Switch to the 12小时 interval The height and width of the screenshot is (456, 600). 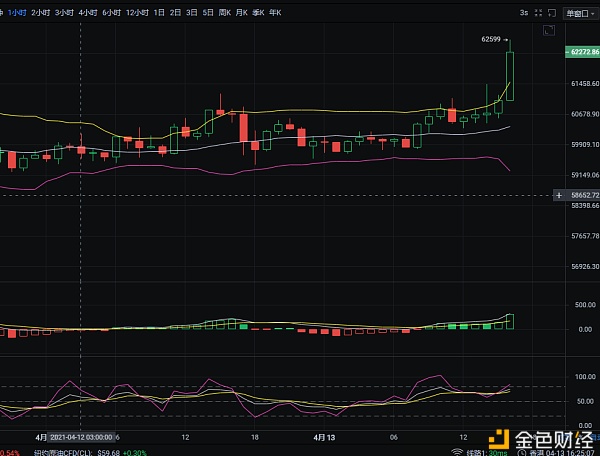137,13
